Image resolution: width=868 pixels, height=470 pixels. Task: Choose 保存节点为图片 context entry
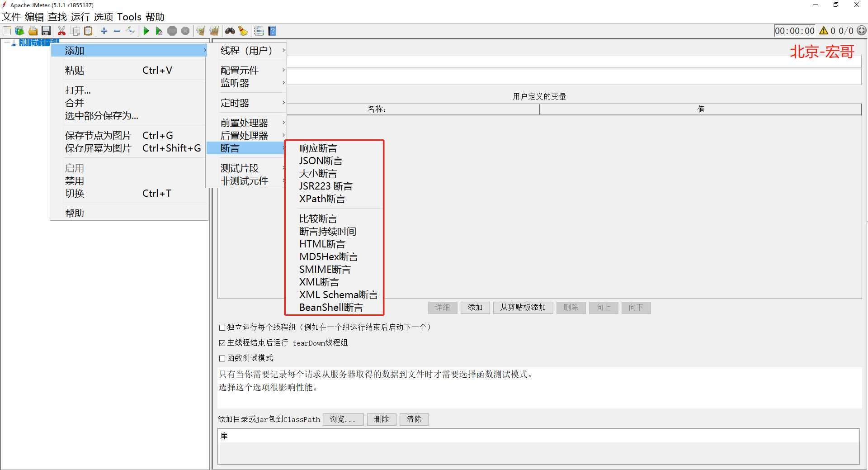click(129, 136)
